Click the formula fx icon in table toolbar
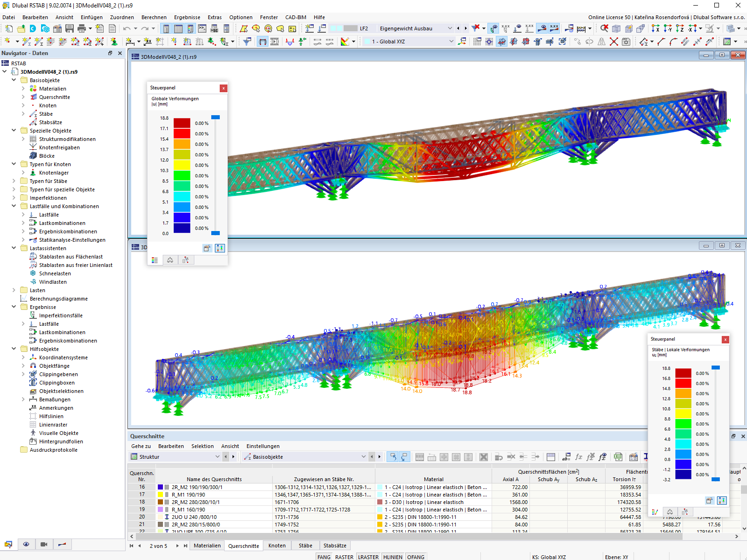The height and width of the screenshot is (560, 747). click(579, 457)
